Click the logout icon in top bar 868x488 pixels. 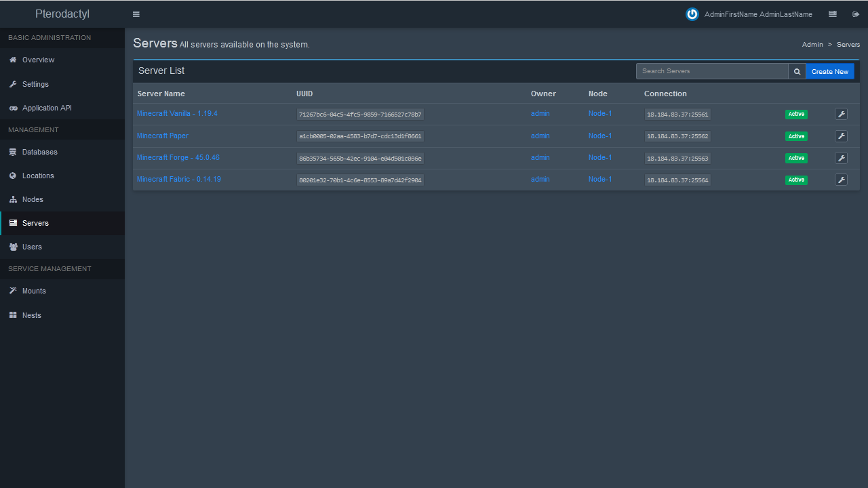coord(856,14)
